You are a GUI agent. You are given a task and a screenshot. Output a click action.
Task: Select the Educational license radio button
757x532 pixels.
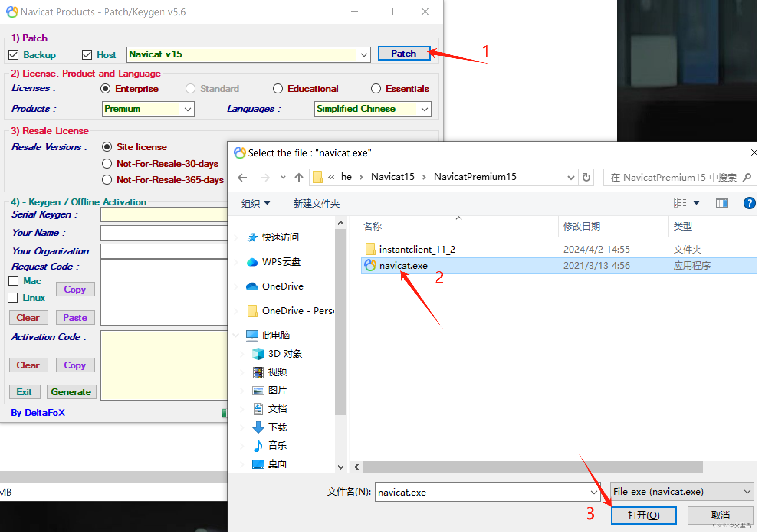click(x=278, y=89)
